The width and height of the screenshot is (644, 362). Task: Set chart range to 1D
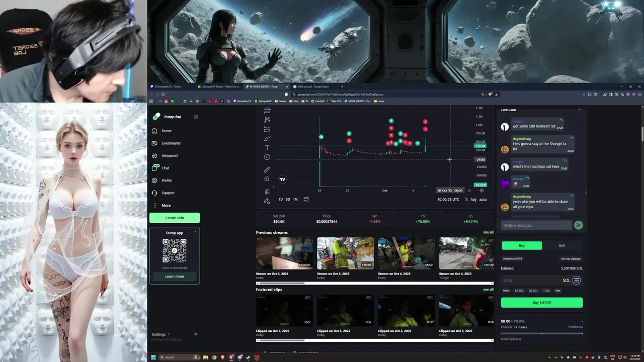(281, 200)
